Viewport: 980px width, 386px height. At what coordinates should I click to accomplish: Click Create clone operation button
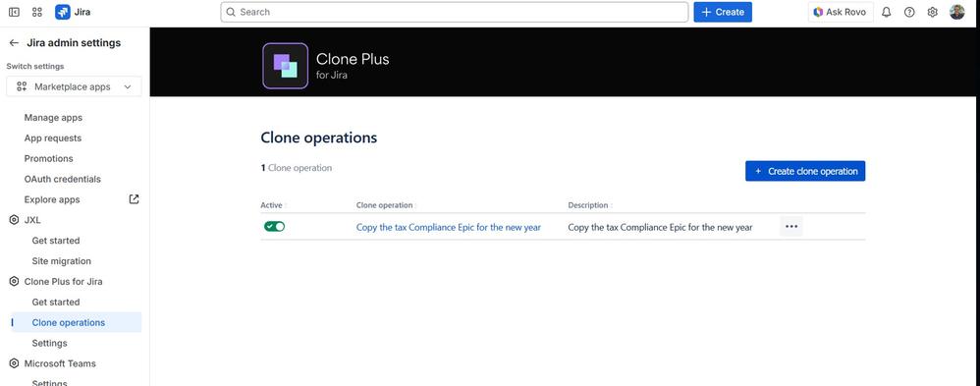point(805,171)
